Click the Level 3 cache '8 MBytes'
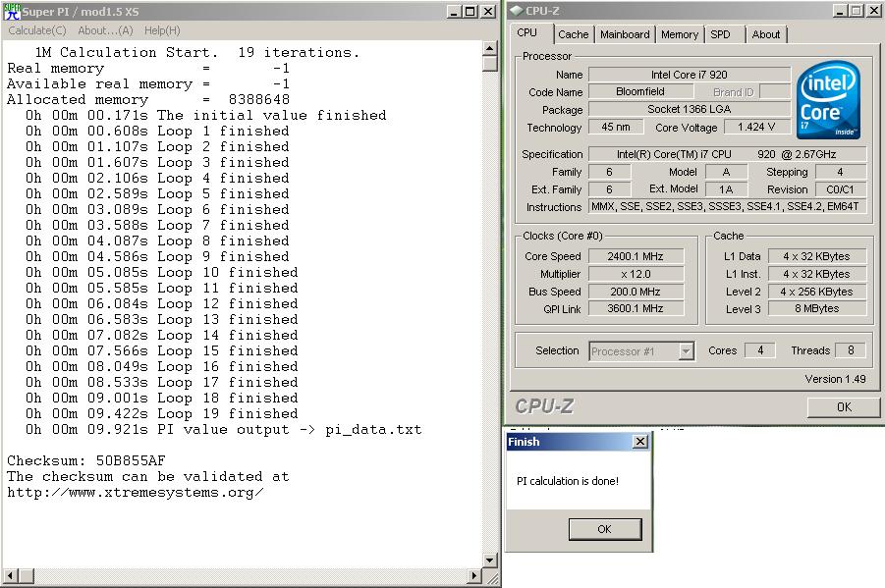The height and width of the screenshot is (588, 885). click(816, 308)
